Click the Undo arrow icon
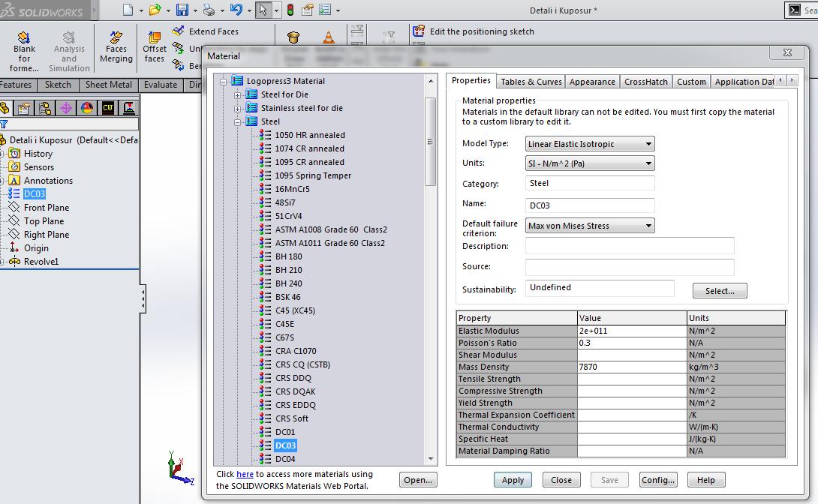The height and width of the screenshot is (504, 818). (236, 10)
